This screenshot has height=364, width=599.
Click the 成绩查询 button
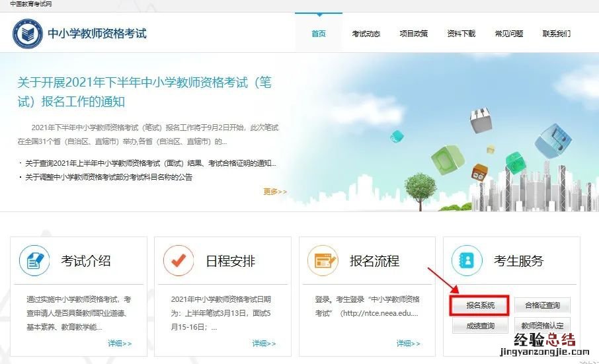pyautogui.click(x=480, y=326)
